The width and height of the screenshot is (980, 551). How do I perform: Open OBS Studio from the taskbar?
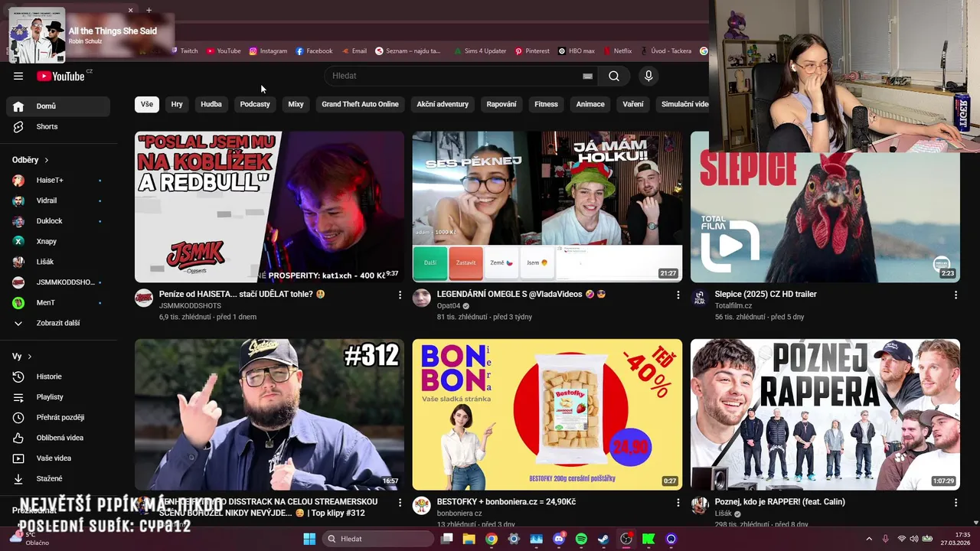(x=626, y=539)
